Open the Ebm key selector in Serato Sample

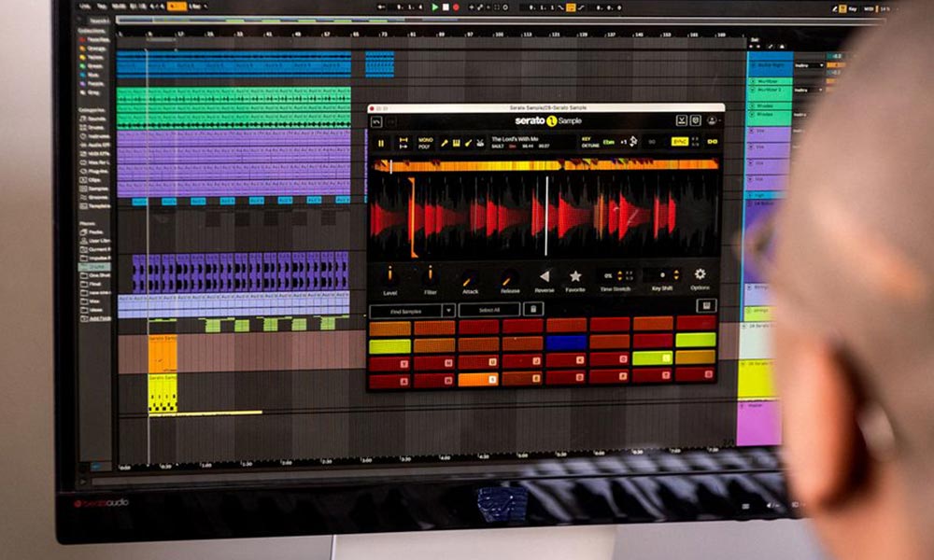click(x=607, y=140)
